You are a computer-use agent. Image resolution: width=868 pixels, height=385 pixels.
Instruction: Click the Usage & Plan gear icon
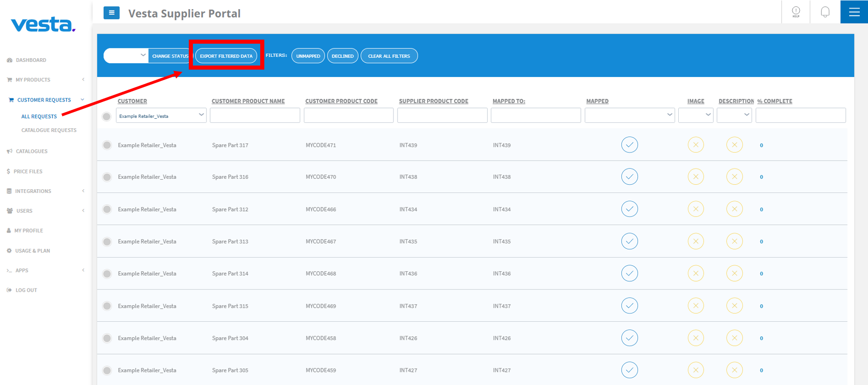click(x=9, y=251)
